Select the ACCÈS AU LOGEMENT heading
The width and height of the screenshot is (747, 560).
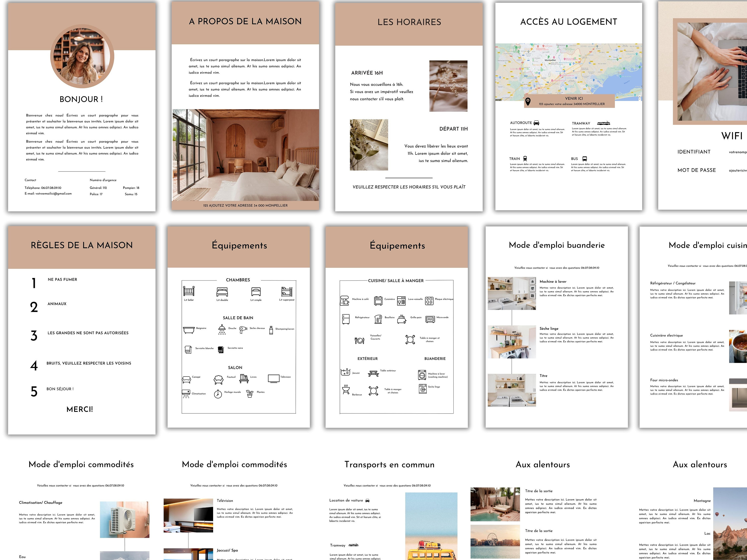[x=569, y=22]
